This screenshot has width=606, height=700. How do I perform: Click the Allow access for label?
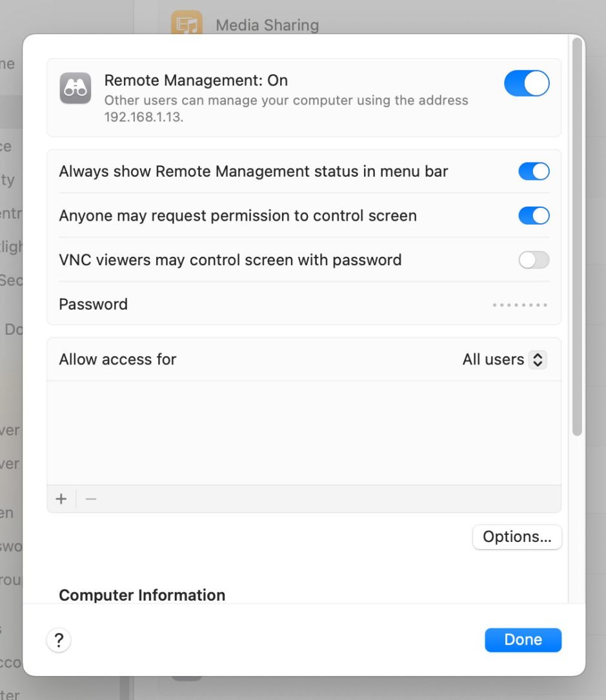coord(117,359)
